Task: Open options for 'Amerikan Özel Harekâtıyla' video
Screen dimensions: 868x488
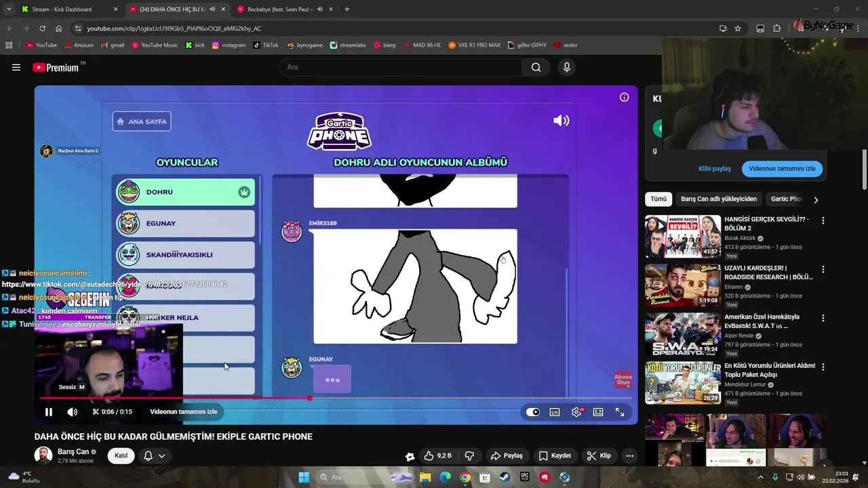Action: tap(823, 318)
